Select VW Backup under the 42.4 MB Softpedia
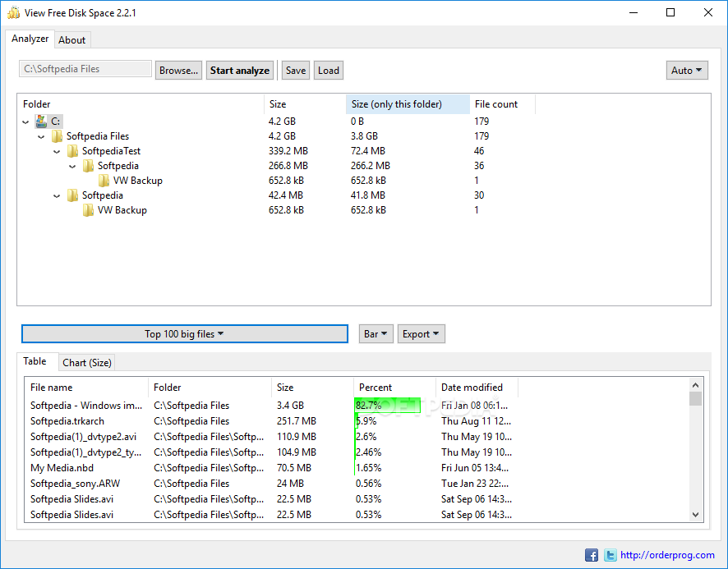Viewport: 728px width, 569px height. [x=122, y=210]
